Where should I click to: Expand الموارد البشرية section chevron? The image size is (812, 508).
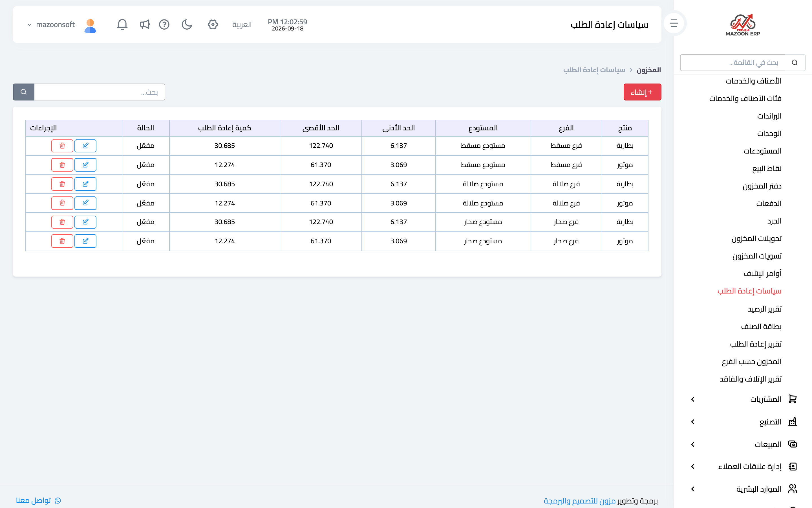(x=693, y=489)
